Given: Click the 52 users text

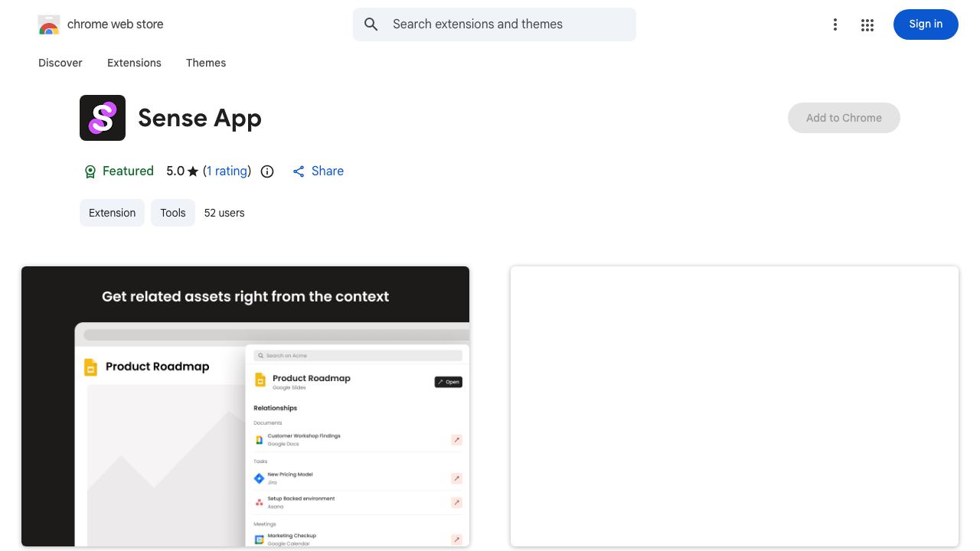Looking at the screenshot, I should coord(224,213).
